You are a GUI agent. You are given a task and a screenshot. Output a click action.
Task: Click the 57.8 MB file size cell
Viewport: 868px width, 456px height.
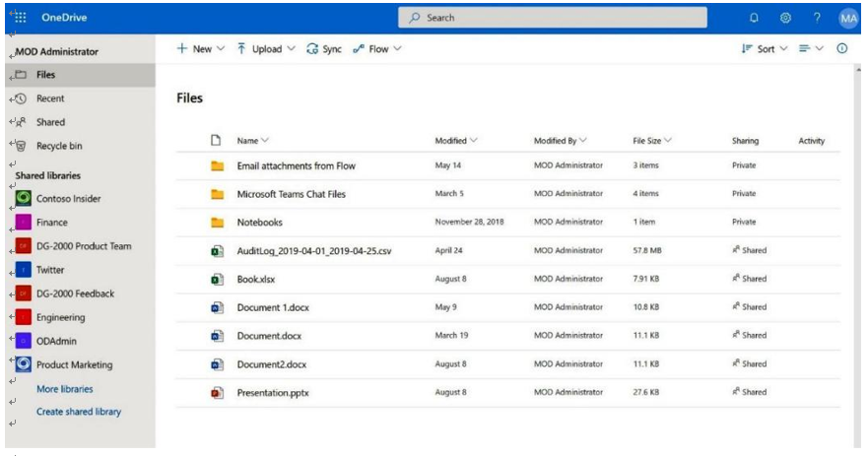click(647, 250)
